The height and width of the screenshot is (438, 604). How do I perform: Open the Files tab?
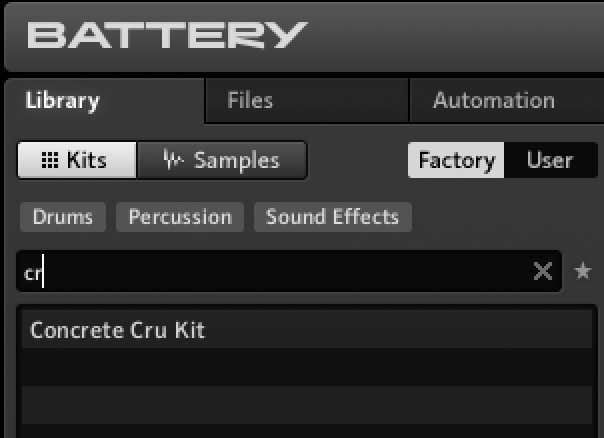[x=249, y=100]
